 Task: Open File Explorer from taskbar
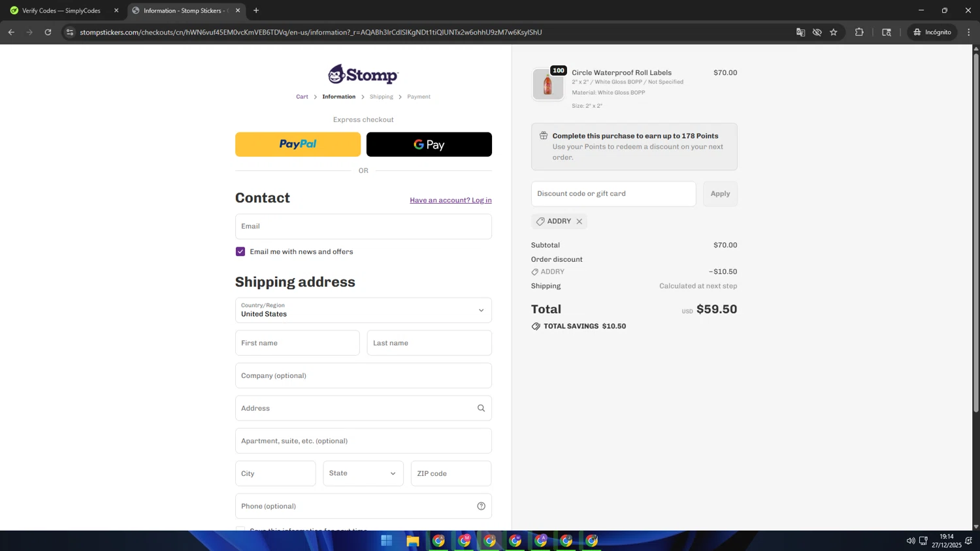(x=412, y=541)
